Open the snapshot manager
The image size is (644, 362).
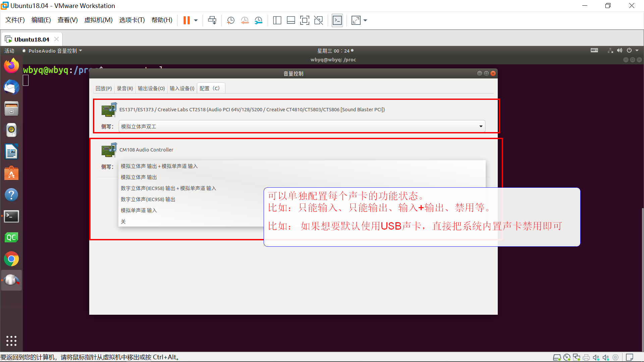click(258, 20)
